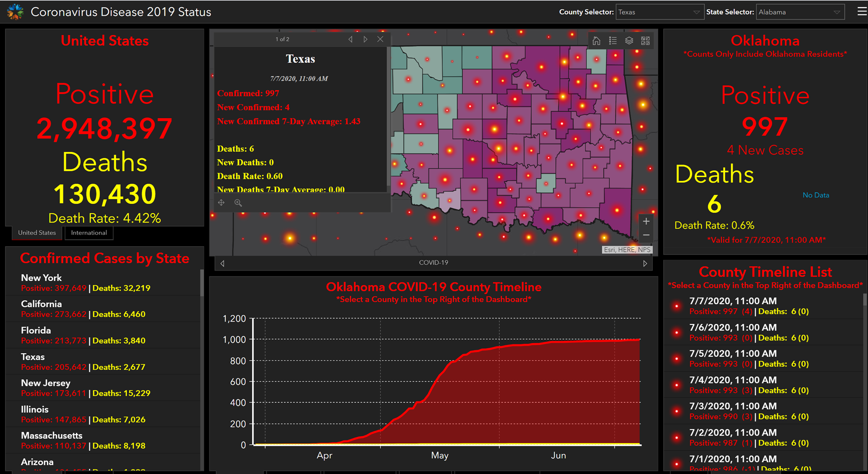Click the right arrow beside COVID-19 map label
Viewport: 868px width, 474px height.
tap(645, 263)
